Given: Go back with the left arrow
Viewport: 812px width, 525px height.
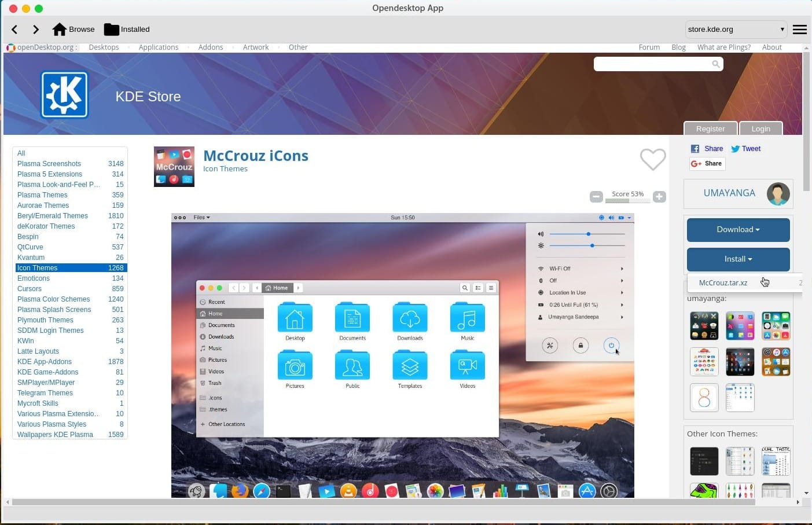Looking at the screenshot, I should (14, 30).
